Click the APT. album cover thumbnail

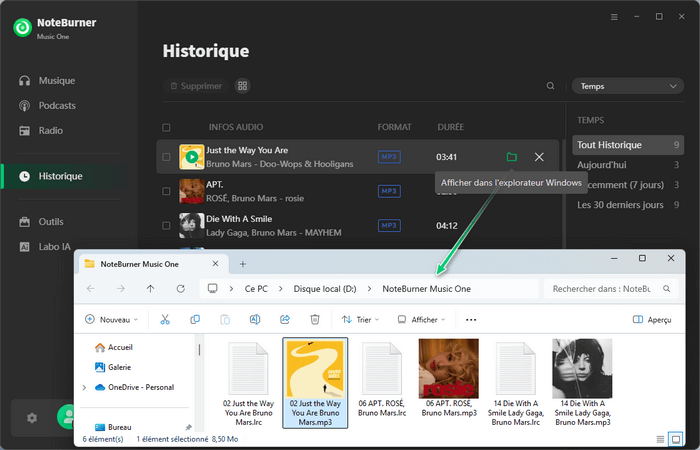pyautogui.click(x=192, y=191)
